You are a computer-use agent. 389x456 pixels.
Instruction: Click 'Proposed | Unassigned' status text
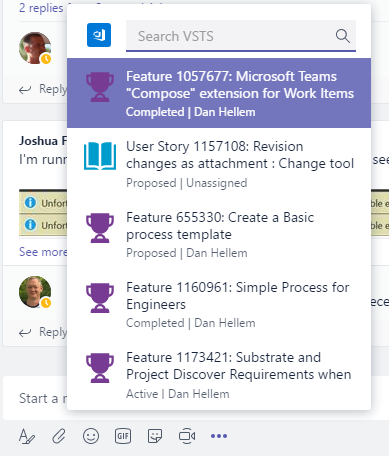(x=187, y=183)
